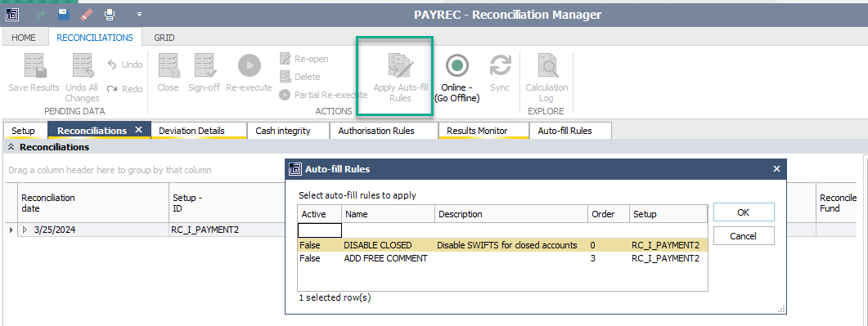Toggle Online - Go Offline button
The width and height of the screenshot is (868, 326).
click(x=456, y=78)
